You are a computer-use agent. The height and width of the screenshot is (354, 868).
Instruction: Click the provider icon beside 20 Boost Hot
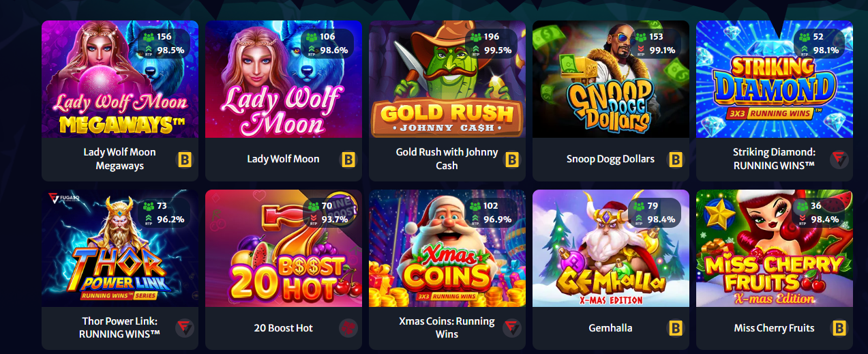(x=348, y=328)
